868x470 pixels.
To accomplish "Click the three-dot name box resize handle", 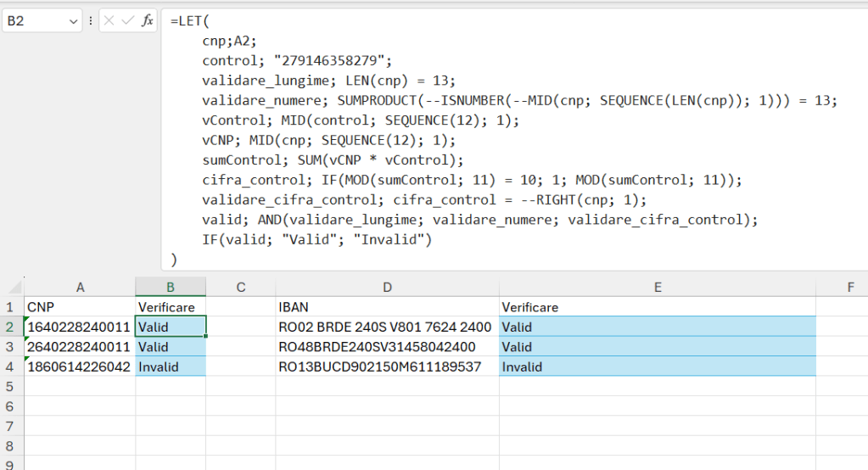I will click(91, 20).
